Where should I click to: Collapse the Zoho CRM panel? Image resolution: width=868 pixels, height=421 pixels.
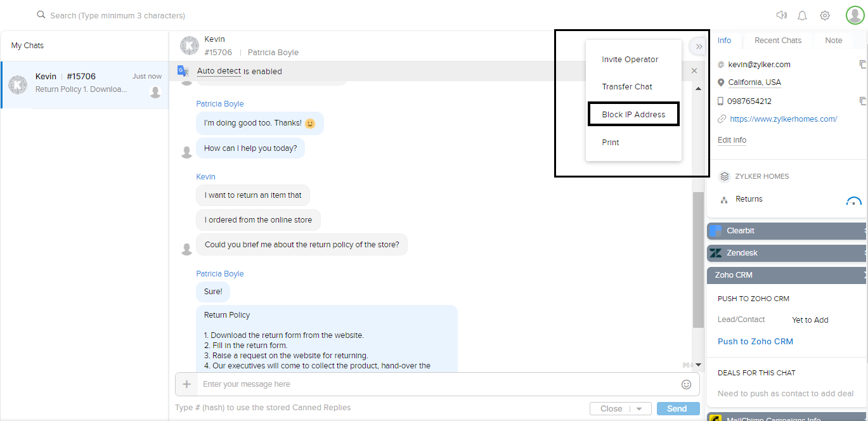787,275
